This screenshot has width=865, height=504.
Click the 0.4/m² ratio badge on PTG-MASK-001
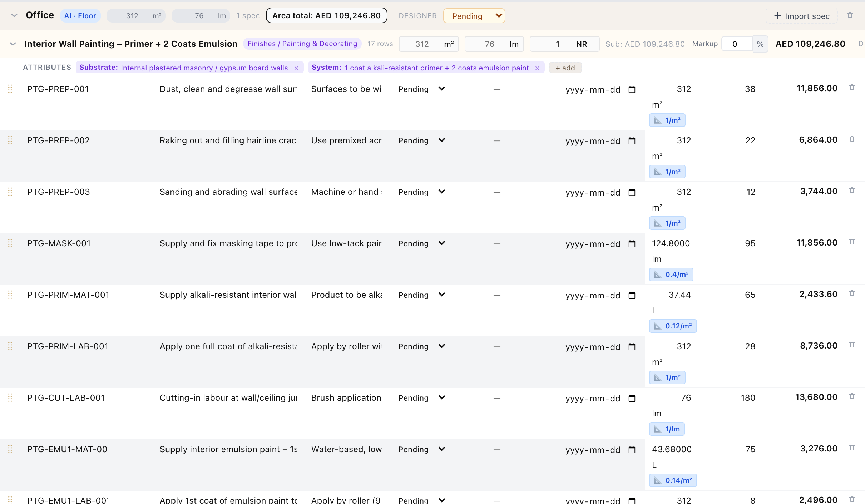coord(671,275)
